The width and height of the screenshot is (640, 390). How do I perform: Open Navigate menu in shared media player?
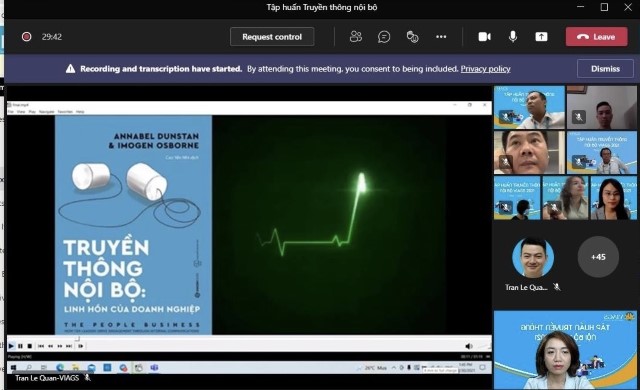tap(46, 112)
